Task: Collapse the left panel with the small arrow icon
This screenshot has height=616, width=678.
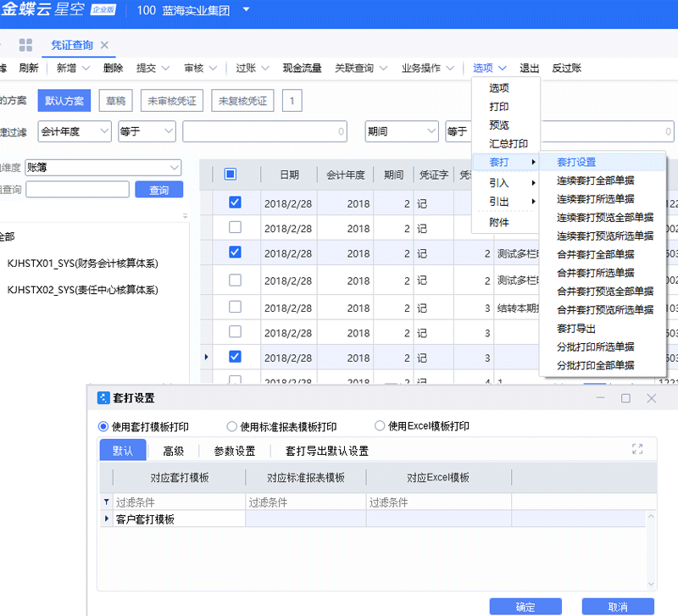Action: [x=185, y=216]
